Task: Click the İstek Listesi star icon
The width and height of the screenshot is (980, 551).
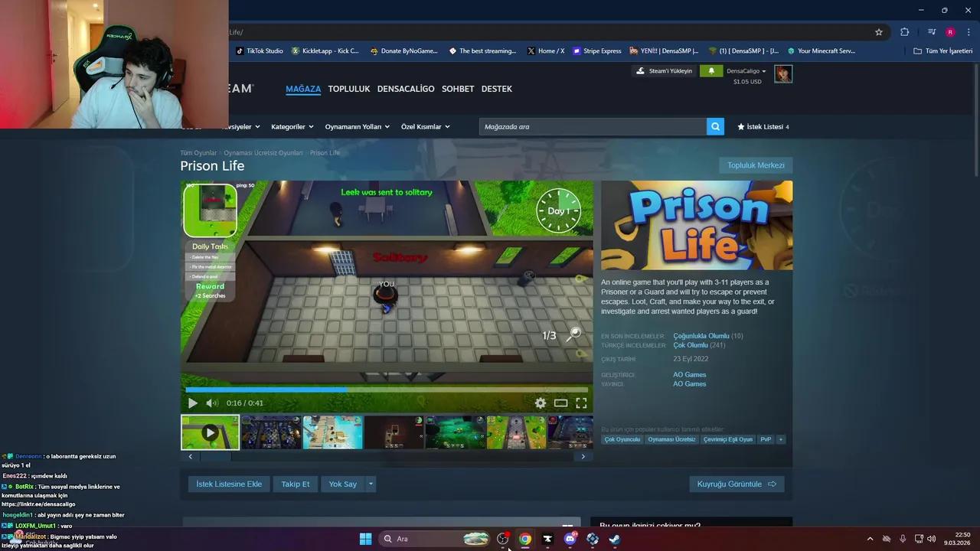Action: 740,126
